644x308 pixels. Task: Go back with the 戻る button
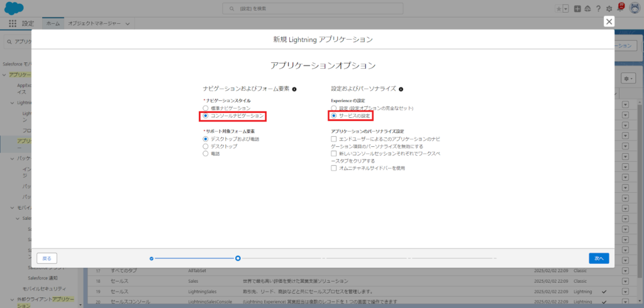click(47, 258)
